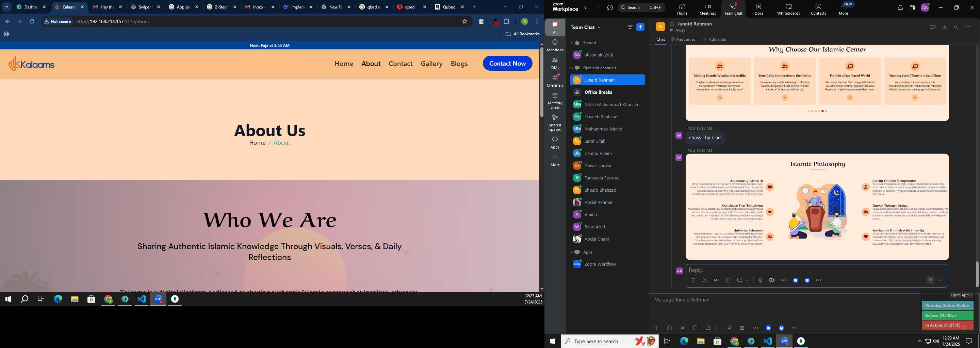
Task: Switch to the Swiper Chrome tab
Action: click(x=145, y=7)
